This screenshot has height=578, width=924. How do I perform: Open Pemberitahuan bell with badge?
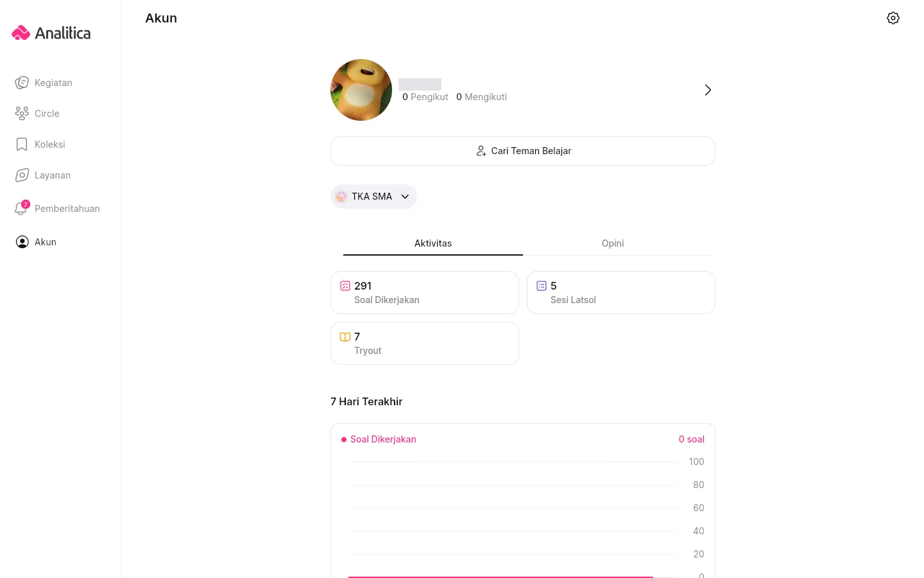coord(22,208)
